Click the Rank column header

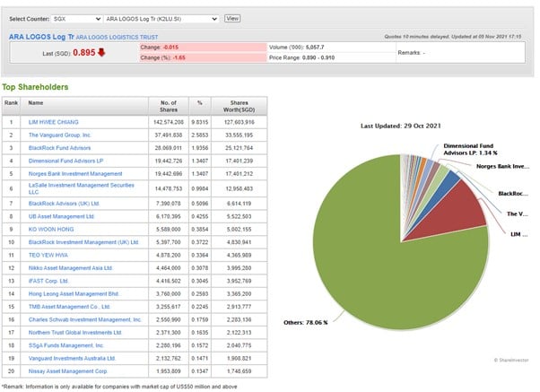[11, 106]
